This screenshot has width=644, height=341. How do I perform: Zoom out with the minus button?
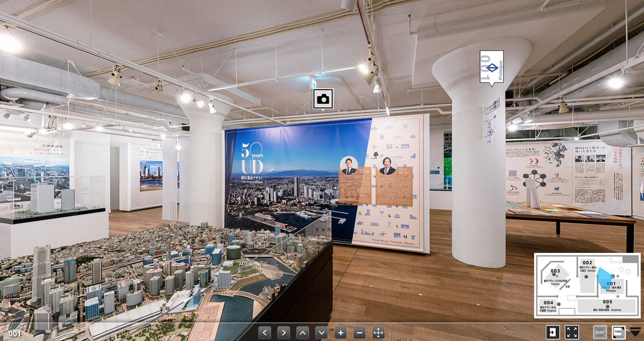[359, 332]
